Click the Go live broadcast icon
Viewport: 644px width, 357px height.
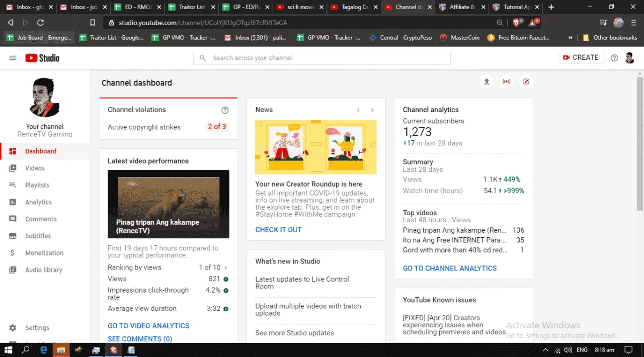click(506, 81)
